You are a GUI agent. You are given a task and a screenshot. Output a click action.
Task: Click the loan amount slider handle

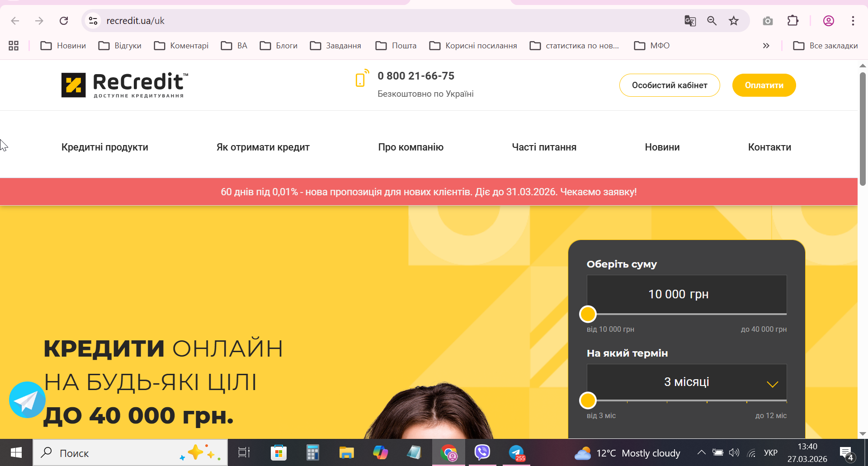588,314
